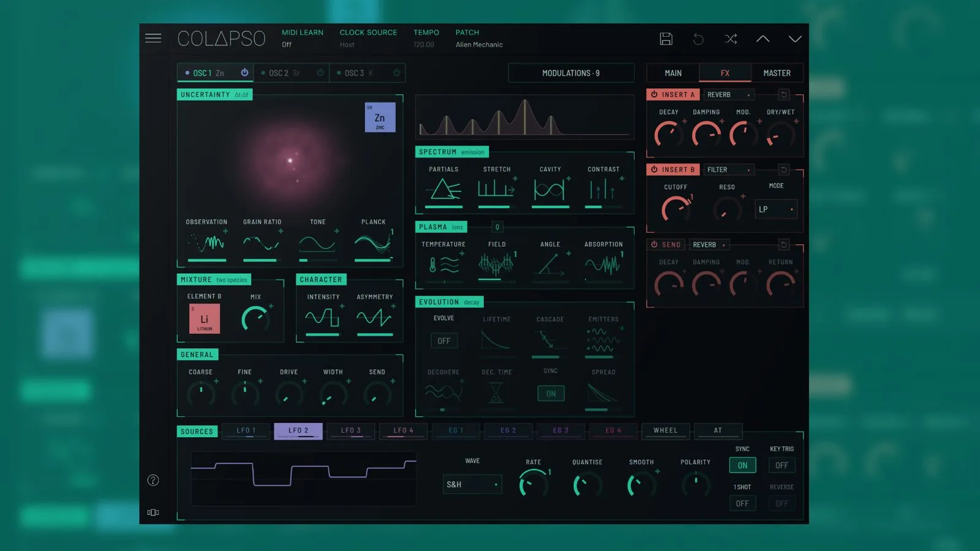Toggle Insert B power switch
Viewport: 980px width, 551px height.
(x=654, y=170)
